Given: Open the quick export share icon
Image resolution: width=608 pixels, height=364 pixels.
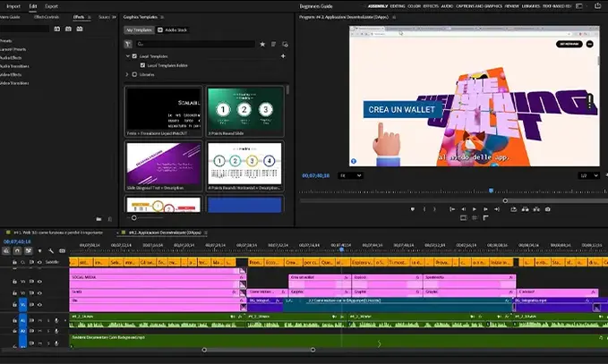Looking at the screenshot, I should coord(597,5).
